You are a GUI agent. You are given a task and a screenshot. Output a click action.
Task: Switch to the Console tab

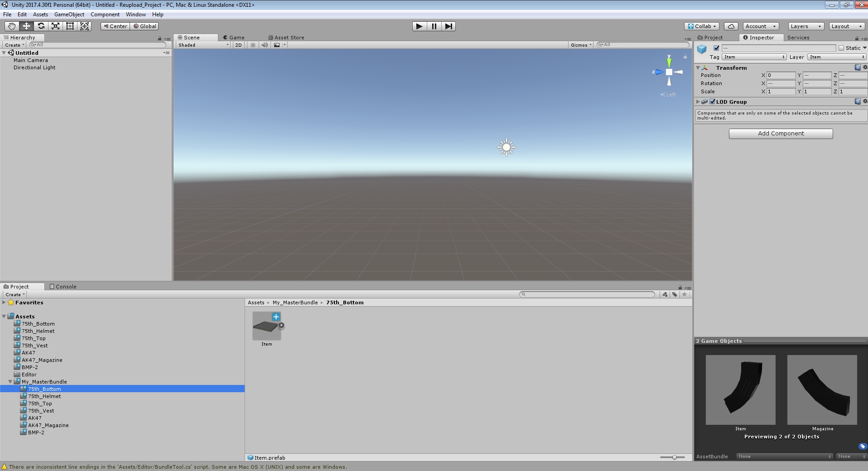(x=63, y=287)
